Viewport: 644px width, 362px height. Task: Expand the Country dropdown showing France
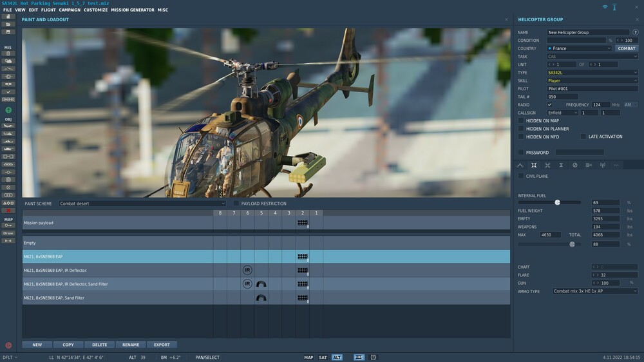(579, 48)
